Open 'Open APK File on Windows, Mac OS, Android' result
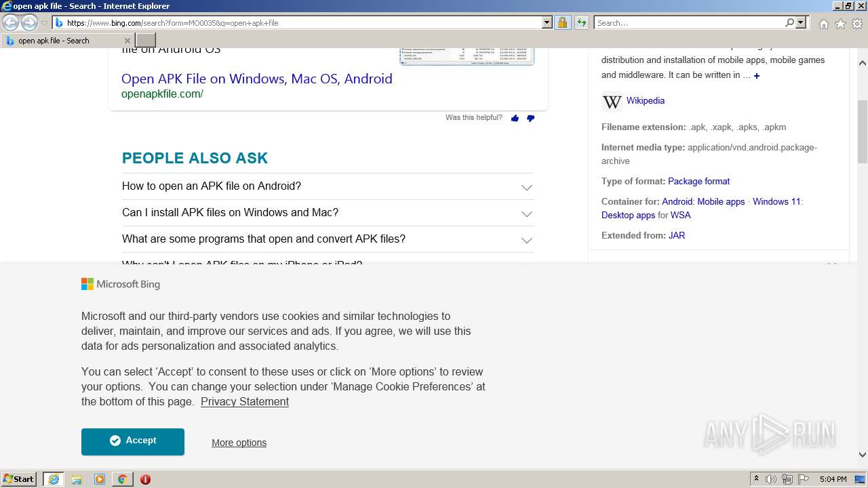 (257, 79)
